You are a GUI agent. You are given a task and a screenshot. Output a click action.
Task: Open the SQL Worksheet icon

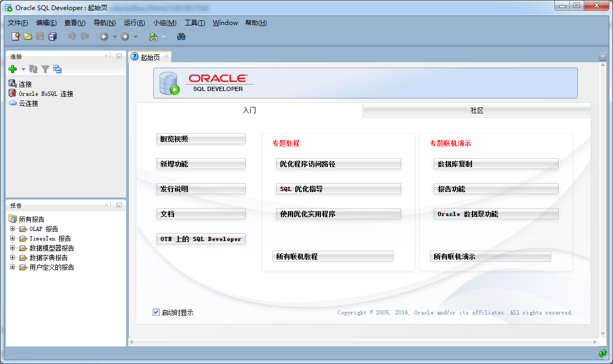(153, 36)
